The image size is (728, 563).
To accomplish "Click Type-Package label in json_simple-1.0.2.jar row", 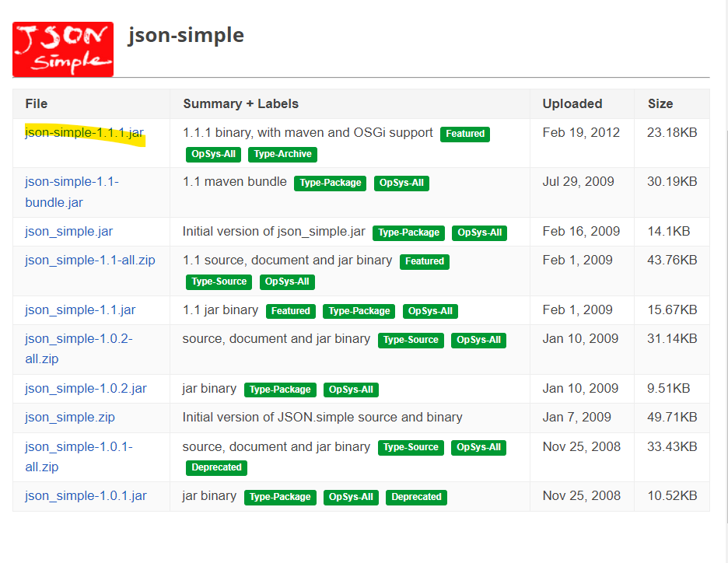I will click(x=280, y=390).
